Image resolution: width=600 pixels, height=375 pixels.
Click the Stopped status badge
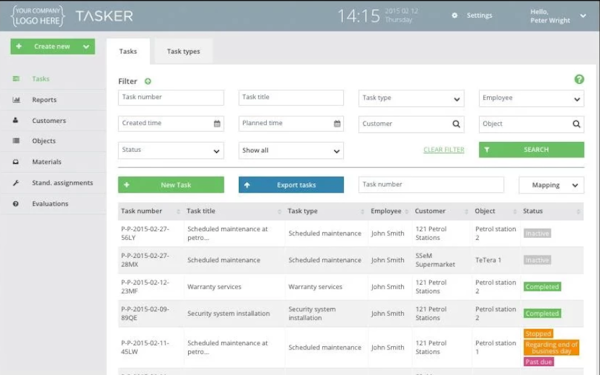538,334
